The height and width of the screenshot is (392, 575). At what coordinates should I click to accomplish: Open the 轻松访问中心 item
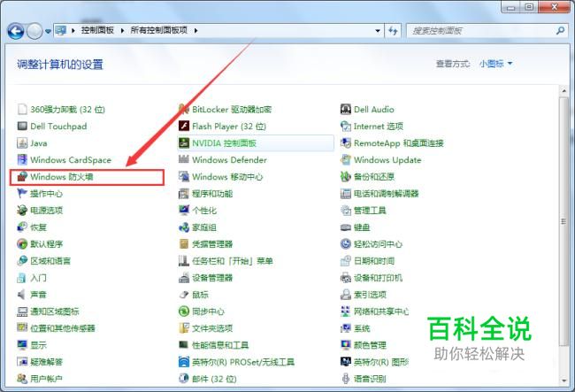tap(378, 244)
